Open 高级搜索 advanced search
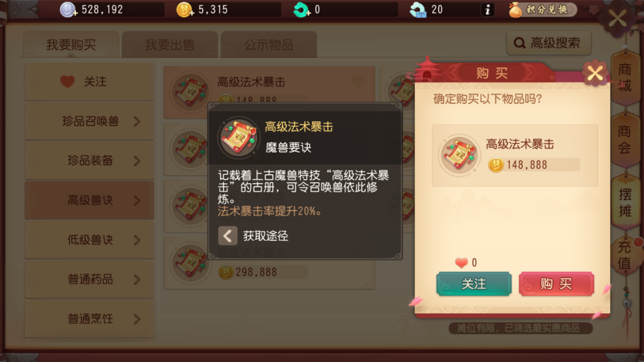The height and width of the screenshot is (362, 644). [x=549, y=43]
